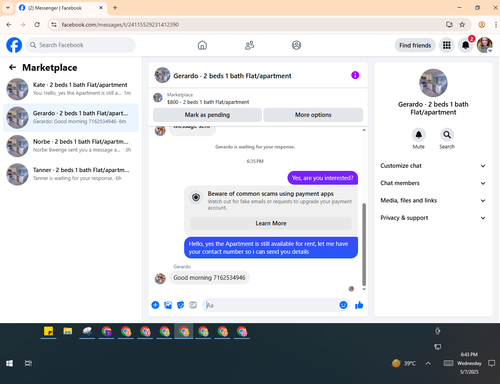Viewport: 500px width, 384px height.
Task: Open the account profile picture menu
Action: click(x=485, y=45)
